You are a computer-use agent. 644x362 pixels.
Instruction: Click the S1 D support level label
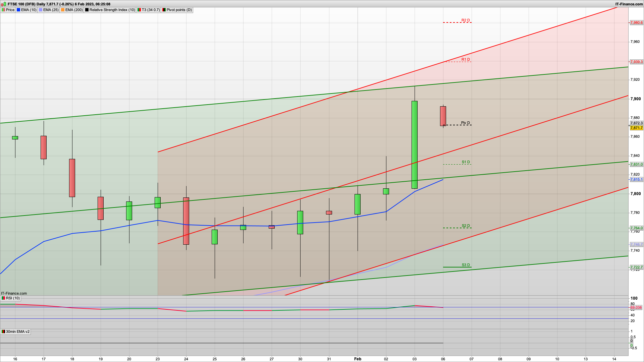coord(466,162)
